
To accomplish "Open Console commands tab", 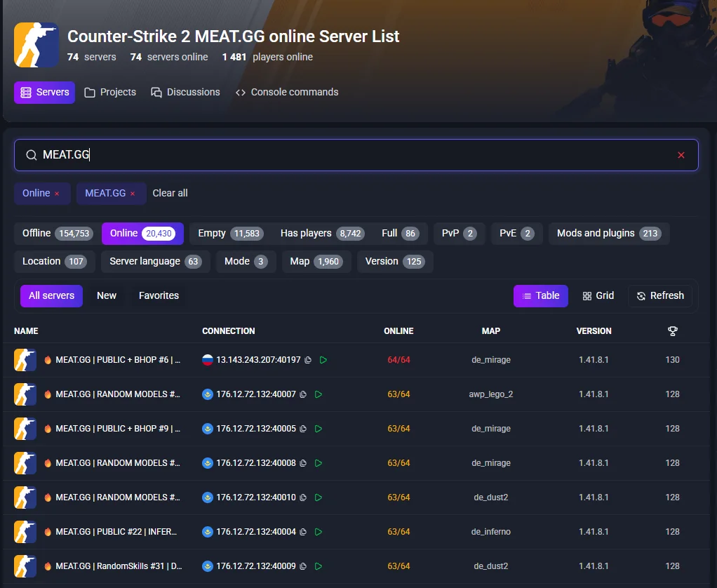I will coord(287,93).
